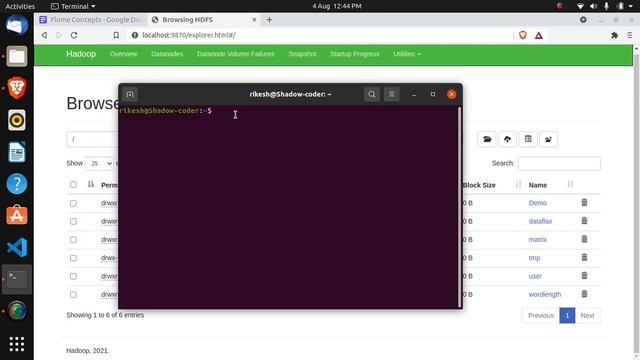Check the Demo row checkbox
Viewport: 640px width, 360px height.
tap(73, 203)
